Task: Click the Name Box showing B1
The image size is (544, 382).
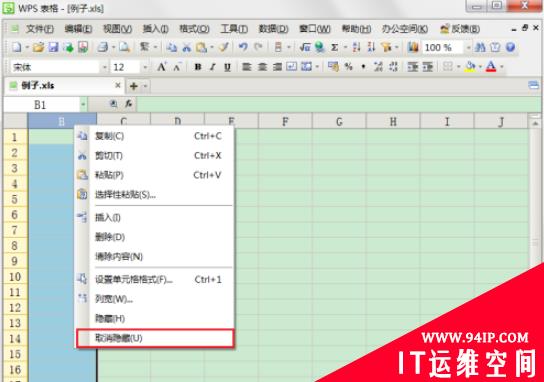Action: tap(41, 104)
